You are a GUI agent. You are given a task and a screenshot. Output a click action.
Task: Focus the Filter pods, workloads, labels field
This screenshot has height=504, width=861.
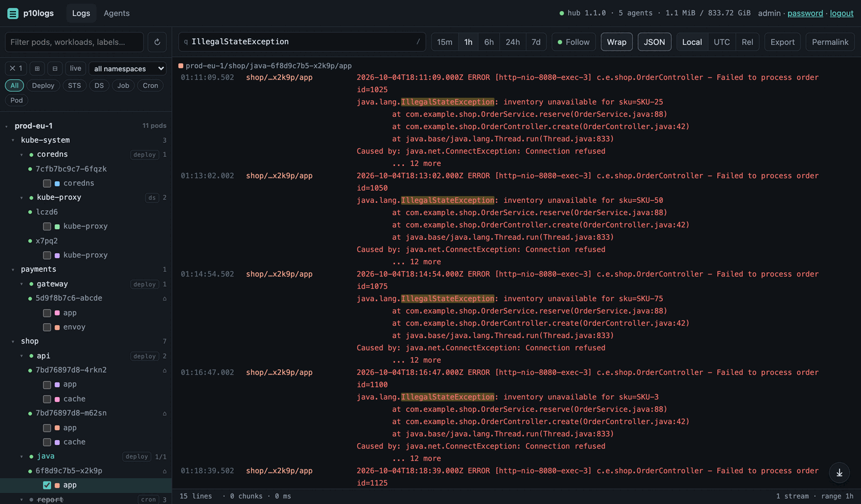click(x=74, y=42)
